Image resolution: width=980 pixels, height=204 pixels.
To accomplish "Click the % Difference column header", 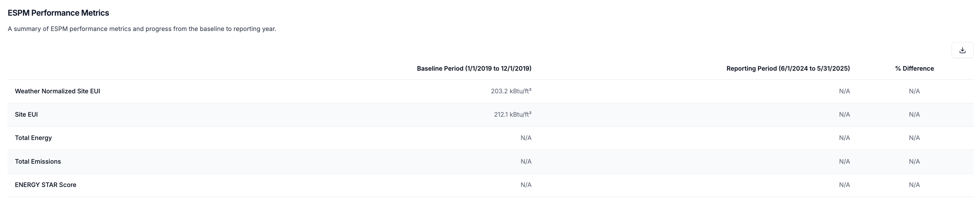I will tap(914, 69).
